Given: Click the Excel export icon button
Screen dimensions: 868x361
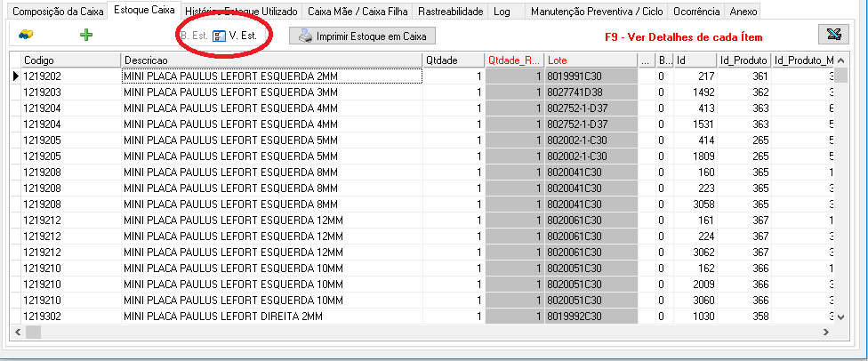Looking at the screenshot, I should click(833, 35).
